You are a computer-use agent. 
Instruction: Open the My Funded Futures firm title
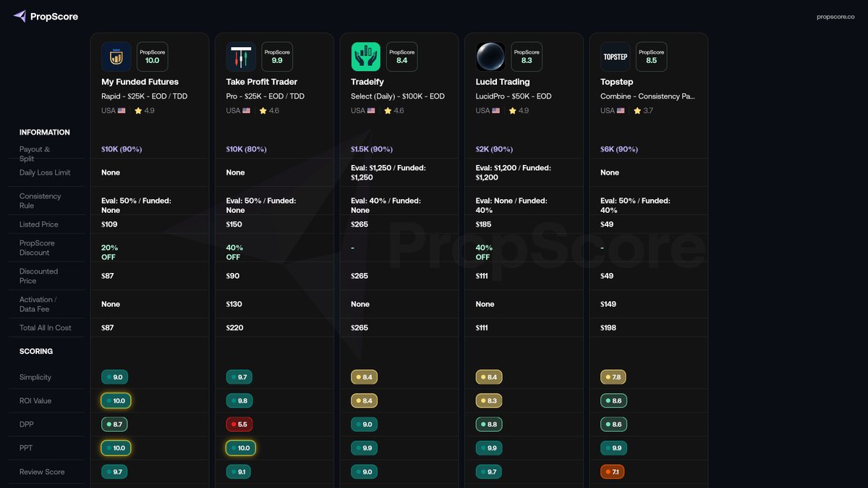(x=140, y=82)
